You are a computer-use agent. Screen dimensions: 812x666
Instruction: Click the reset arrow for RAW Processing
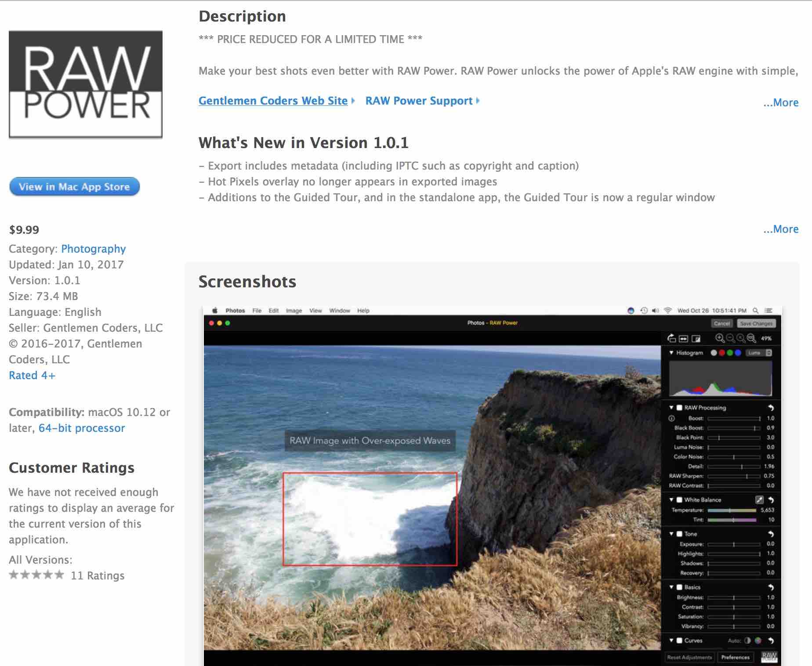tap(772, 409)
